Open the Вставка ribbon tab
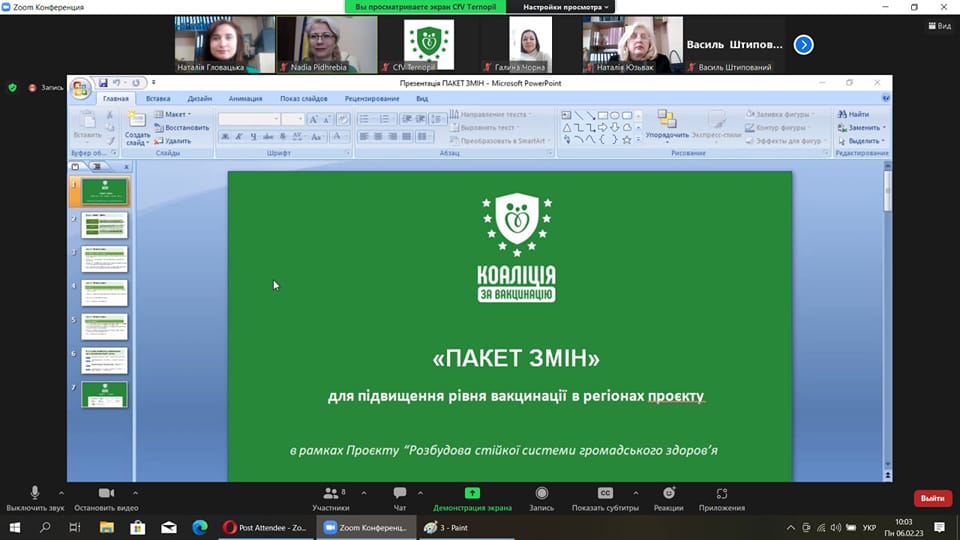Image resolution: width=960 pixels, height=540 pixels. (x=158, y=98)
